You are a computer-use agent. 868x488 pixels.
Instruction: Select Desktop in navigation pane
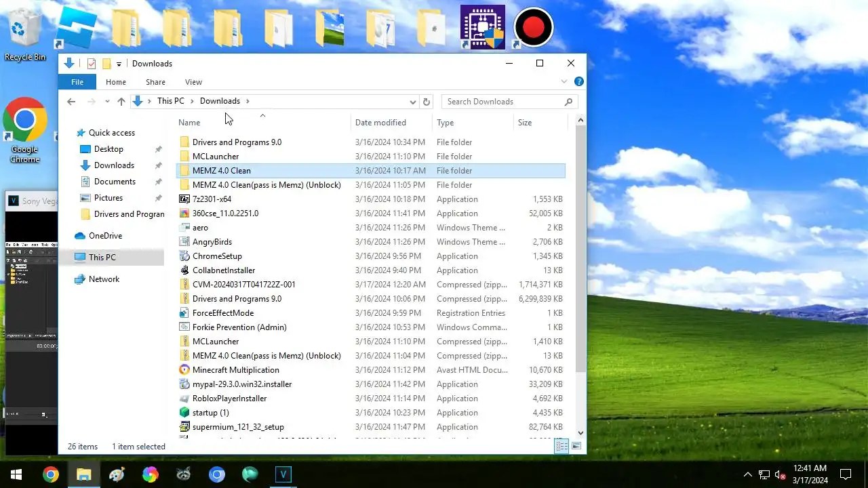[x=108, y=149]
